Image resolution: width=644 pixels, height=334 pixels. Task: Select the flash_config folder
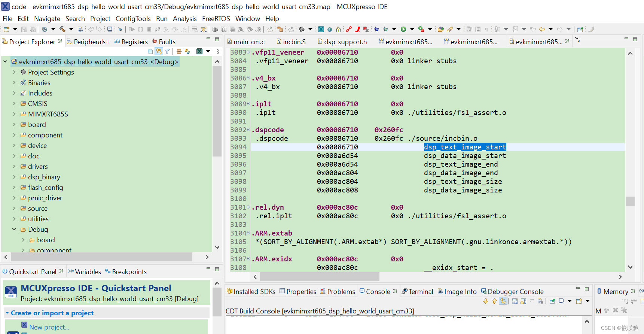pos(45,188)
